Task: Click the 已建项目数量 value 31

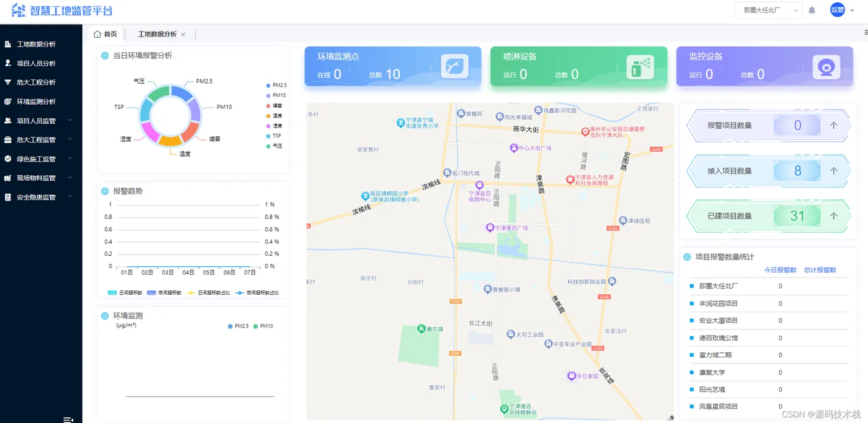Action: 797,216
